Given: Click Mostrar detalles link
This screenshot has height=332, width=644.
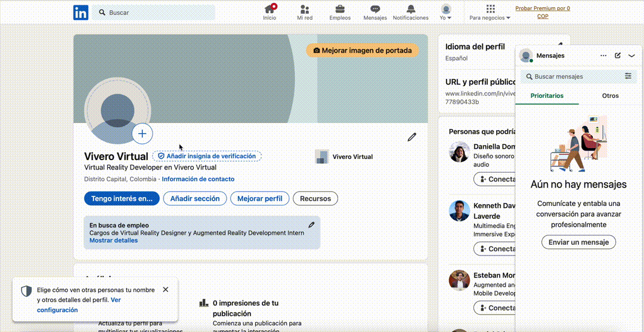Looking at the screenshot, I should tap(113, 240).
